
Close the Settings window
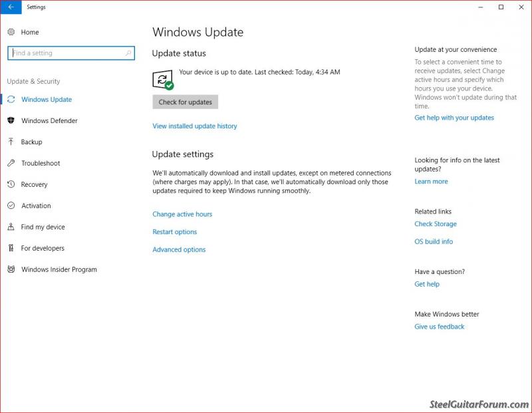pos(521,7)
